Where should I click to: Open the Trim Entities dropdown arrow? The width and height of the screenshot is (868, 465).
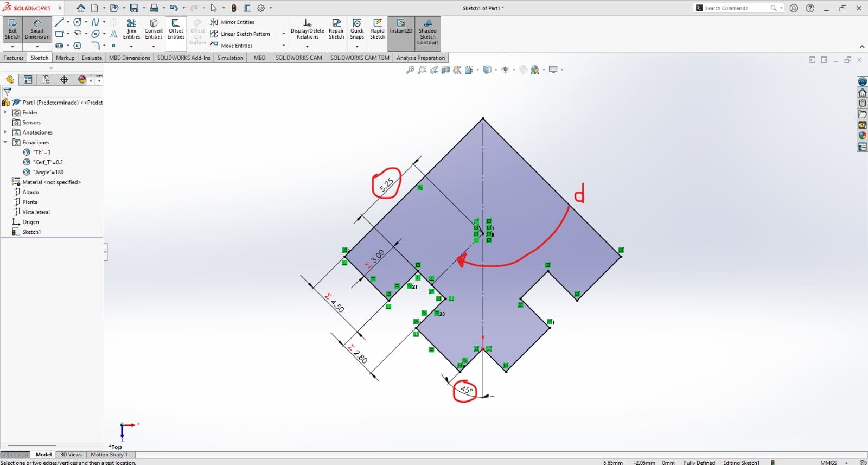click(x=131, y=47)
